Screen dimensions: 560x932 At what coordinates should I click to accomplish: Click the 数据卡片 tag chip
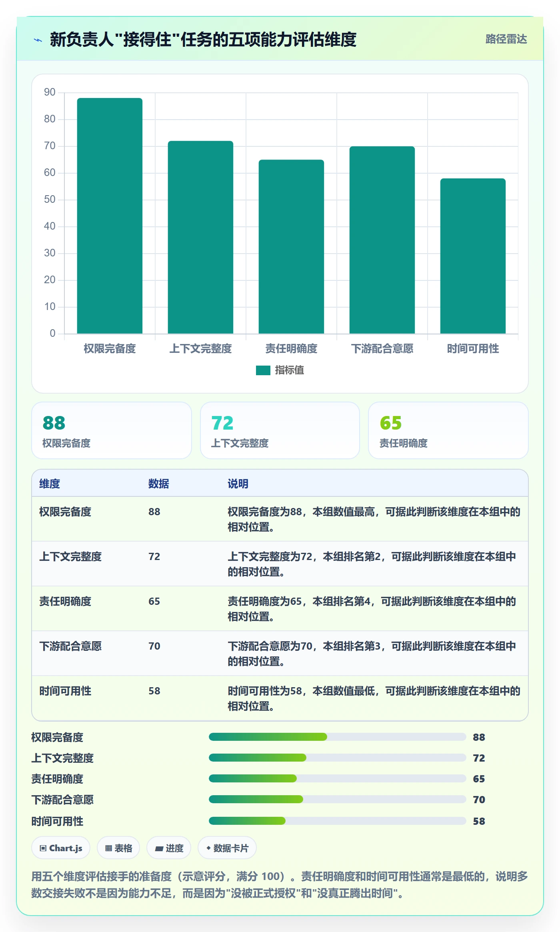(227, 848)
